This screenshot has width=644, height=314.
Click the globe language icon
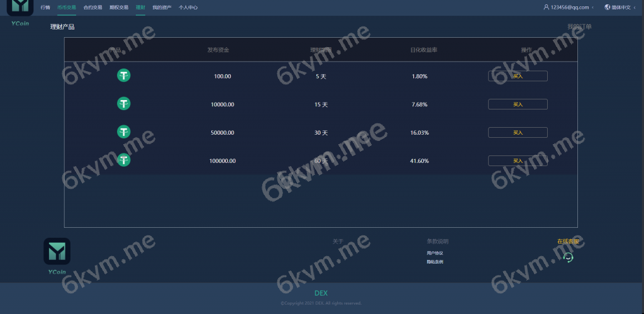(x=607, y=8)
